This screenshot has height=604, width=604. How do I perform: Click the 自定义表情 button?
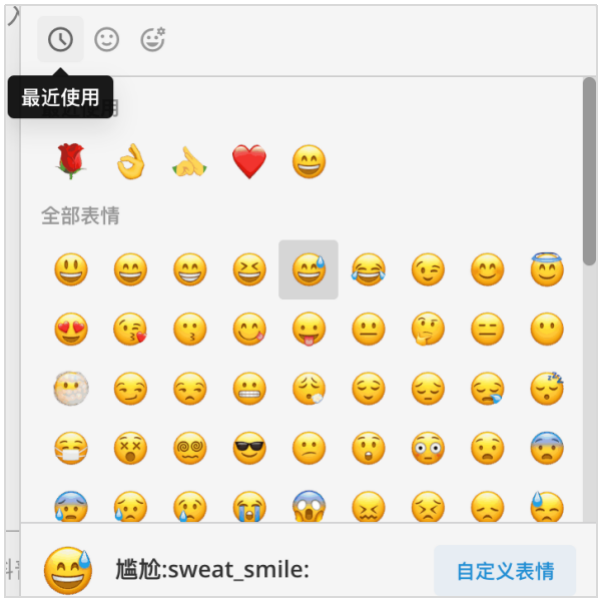coord(505,570)
